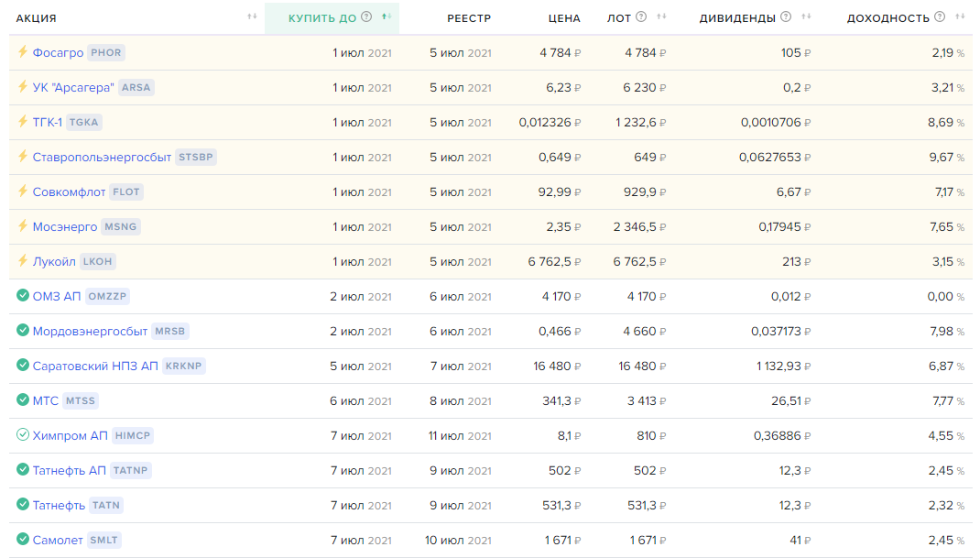Select the 1 132,93 ₽ dividend value
Screen dimensions: 980x558
[783, 366]
